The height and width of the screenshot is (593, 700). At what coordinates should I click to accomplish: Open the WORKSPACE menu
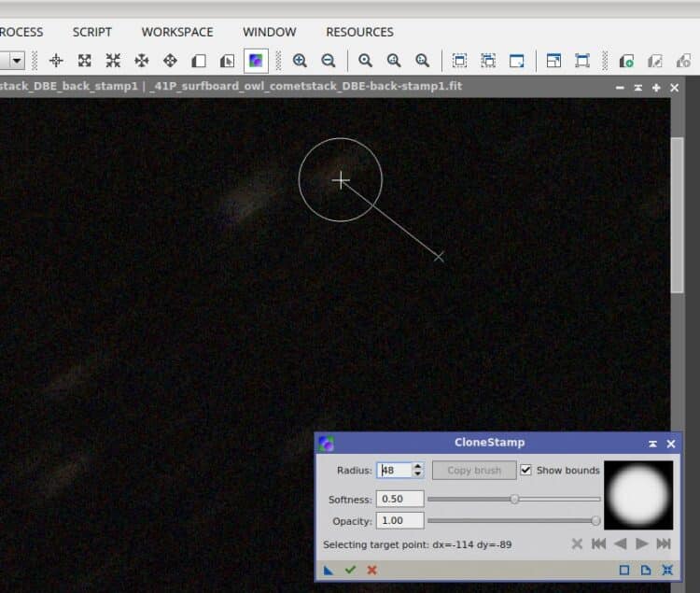point(177,32)
